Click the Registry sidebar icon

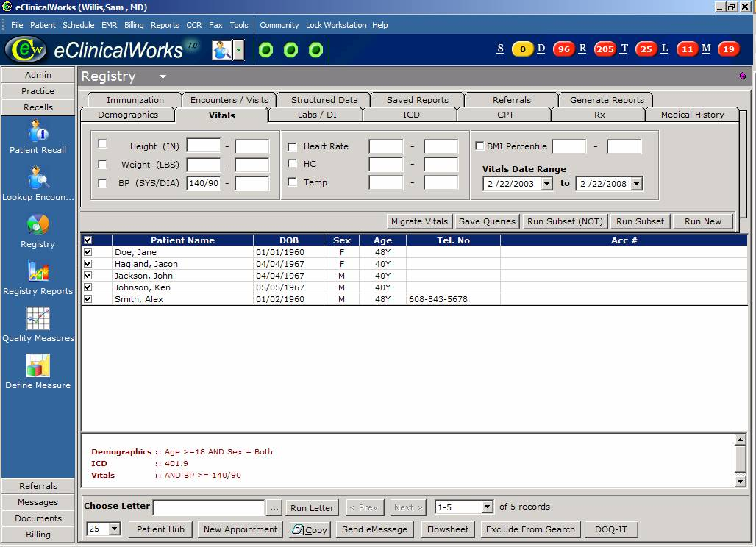click(x=38, y=224)
